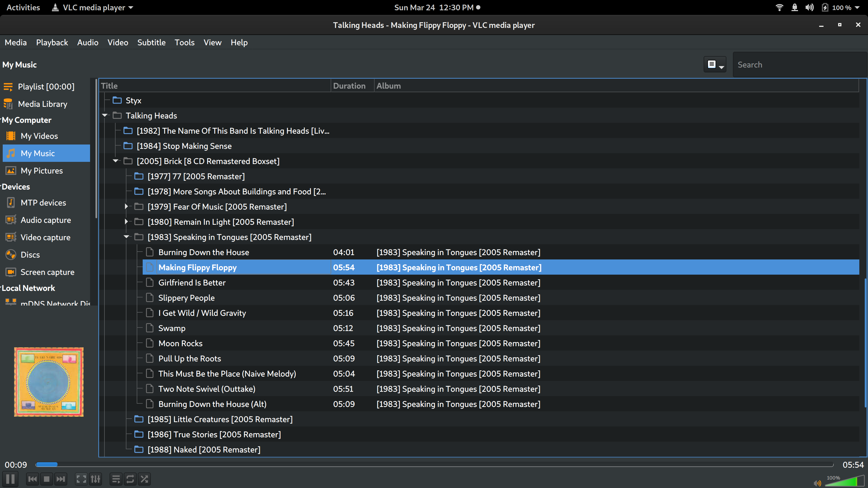Open Discs in the sidebar
This screenshot has height=488, width=868.
point(46,255)
